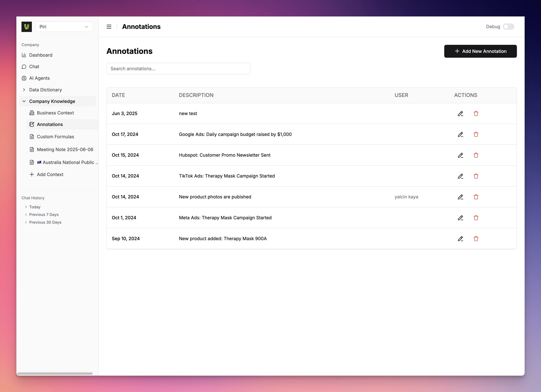
Task: Go to AI Agents in sidebar
Action: 39,78
